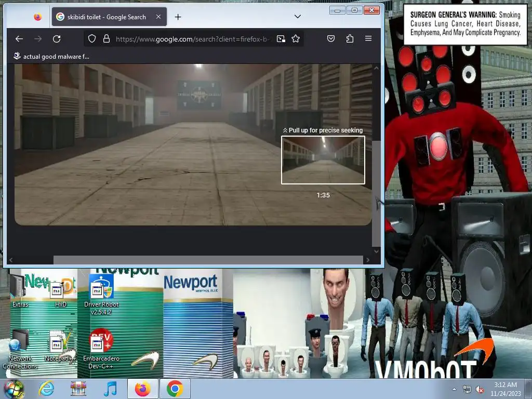This screenshot has width=532, height=399.
Task: Switch to Firefox from the taskbar
Action: coord(142,389)
